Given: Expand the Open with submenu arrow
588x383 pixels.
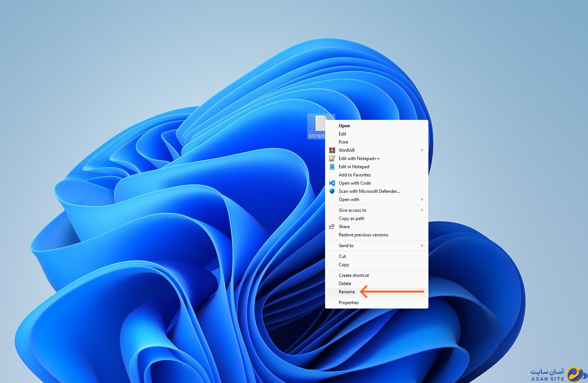Looking at the screenshot, I should tap(422, 200).
